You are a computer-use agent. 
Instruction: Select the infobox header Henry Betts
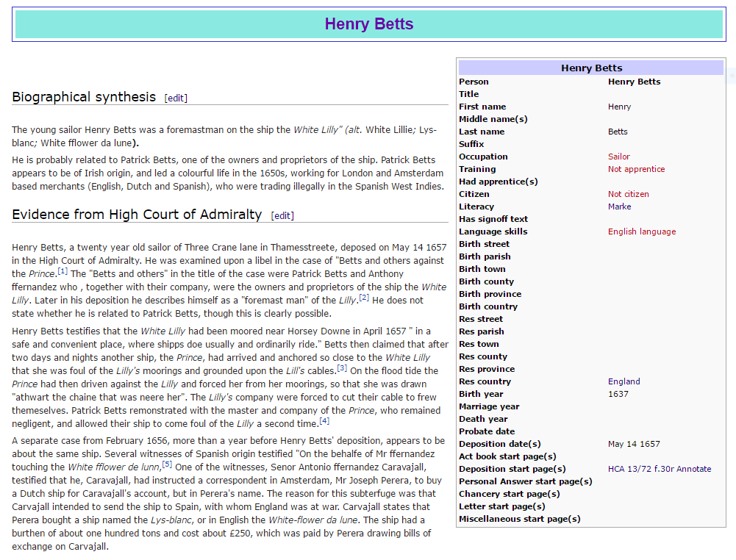pyautogui.click(x=591, y=68)
